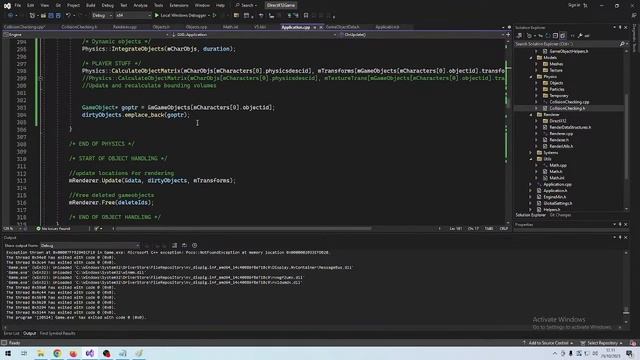Click the Solution Explorer vertical scrollbar
This screenshot has width=640, height=360.
tap(627, 136)
